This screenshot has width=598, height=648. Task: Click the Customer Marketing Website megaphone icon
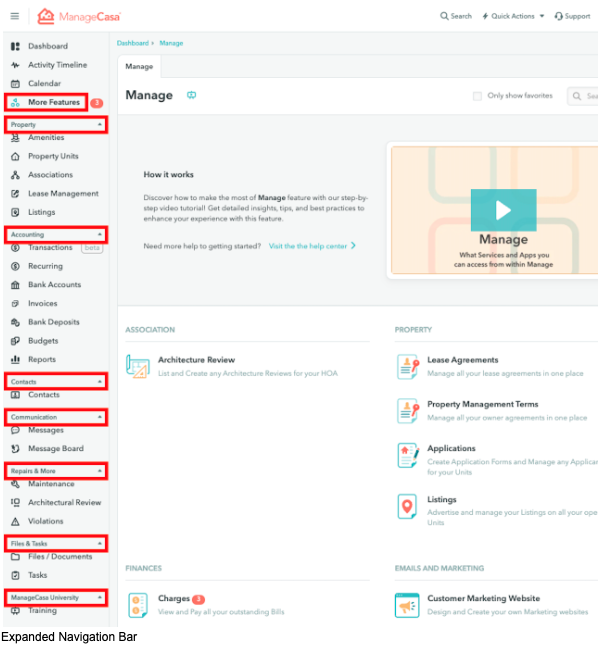[x=407, y=605]
